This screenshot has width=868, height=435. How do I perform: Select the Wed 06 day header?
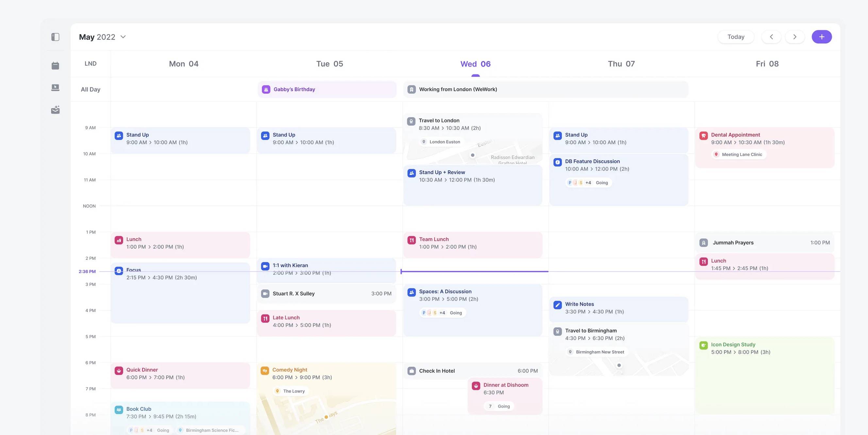475,64
